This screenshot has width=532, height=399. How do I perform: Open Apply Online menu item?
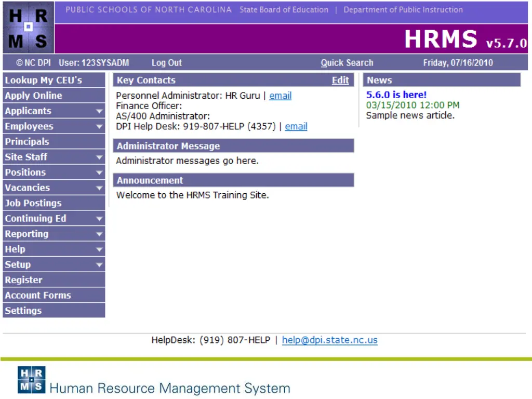click(54, 96)
